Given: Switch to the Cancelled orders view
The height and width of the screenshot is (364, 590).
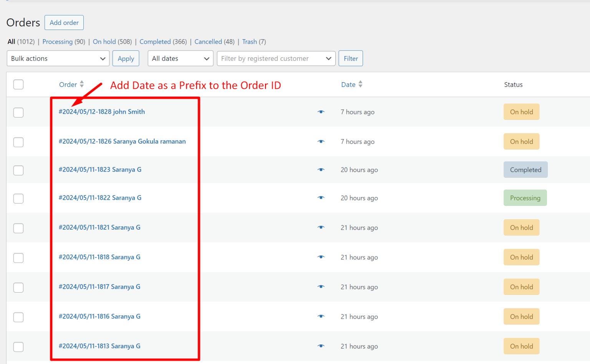Looking at the screenshot, I should coord(208,41).
